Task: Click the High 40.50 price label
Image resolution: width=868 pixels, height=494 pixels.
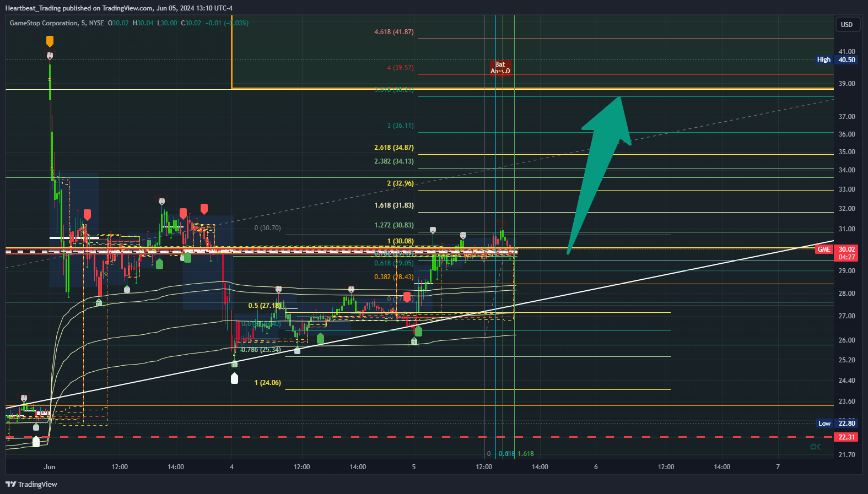Action: point(837,59)
